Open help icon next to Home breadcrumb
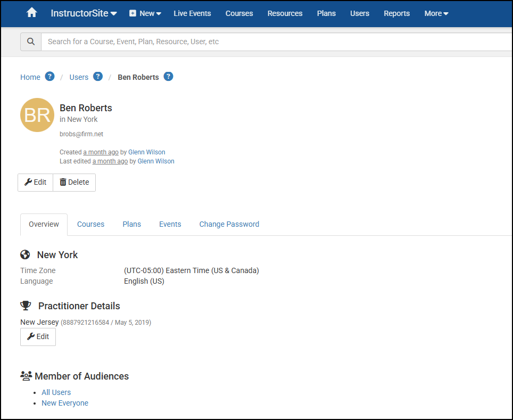Image resolution: width=513 pixels, height=420 pixels. pos(49,77)
